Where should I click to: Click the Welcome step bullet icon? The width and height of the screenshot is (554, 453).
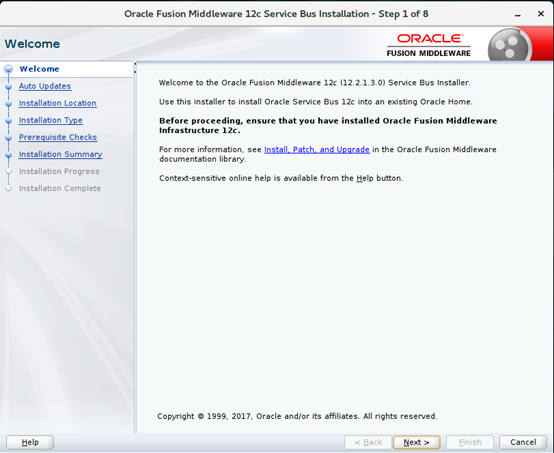pos(9,69)
